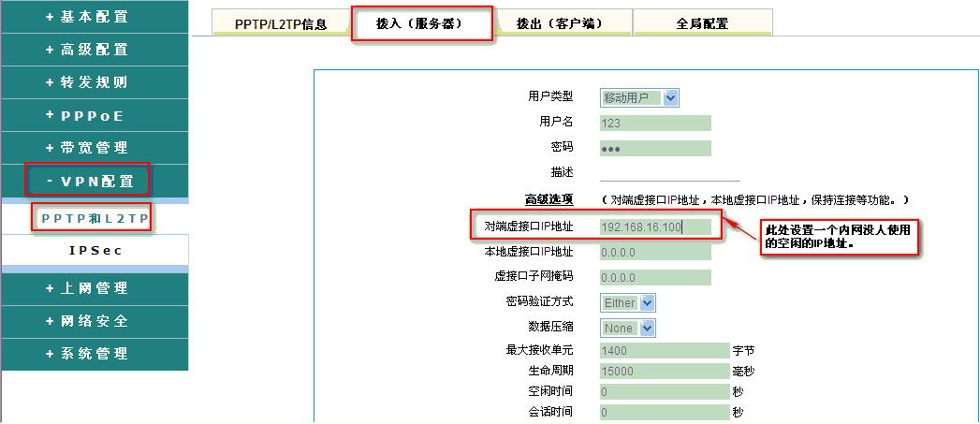Open the IPSec submenu item
The width and height of the screenshot is (980, 424).
95,250
